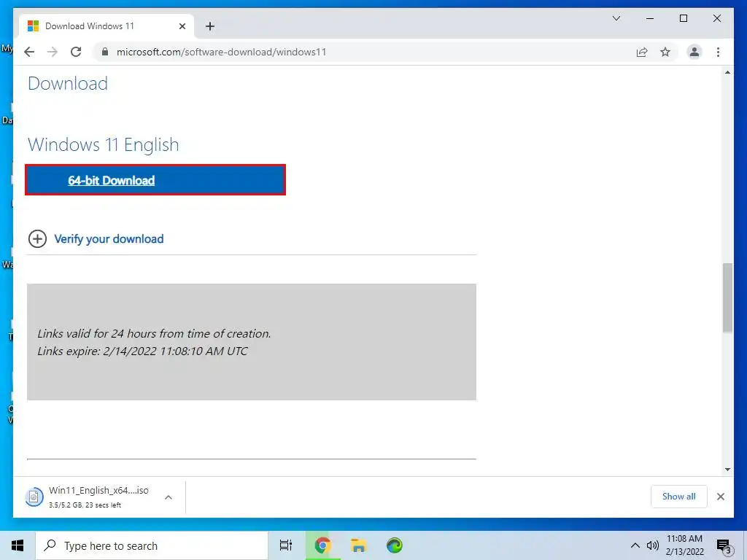Close the Download Windows 11 tab
The image size is (747, 560).
[182, 26]
